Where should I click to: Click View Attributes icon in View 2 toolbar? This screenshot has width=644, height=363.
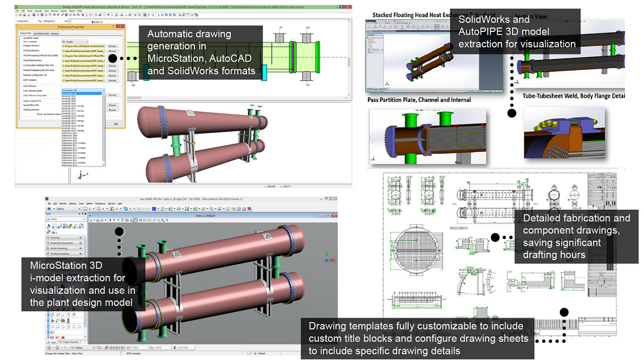(x=91, y=220)
